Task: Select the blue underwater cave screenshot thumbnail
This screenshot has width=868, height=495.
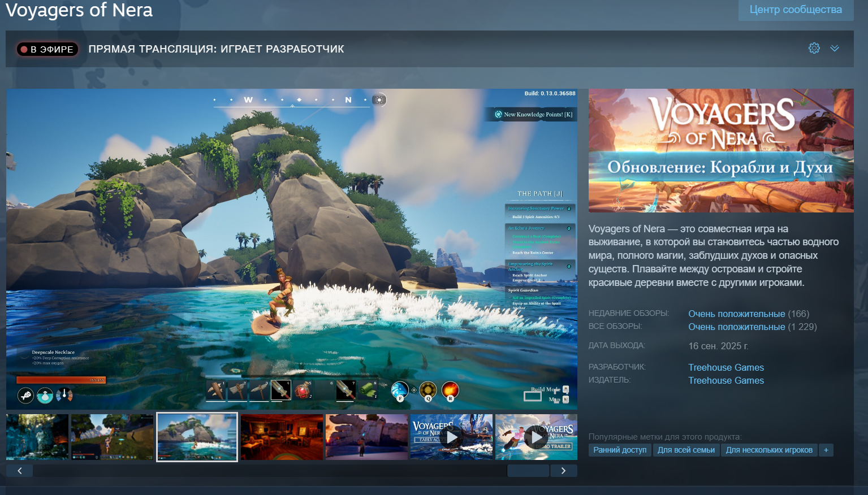Action: tap(37, 437)
